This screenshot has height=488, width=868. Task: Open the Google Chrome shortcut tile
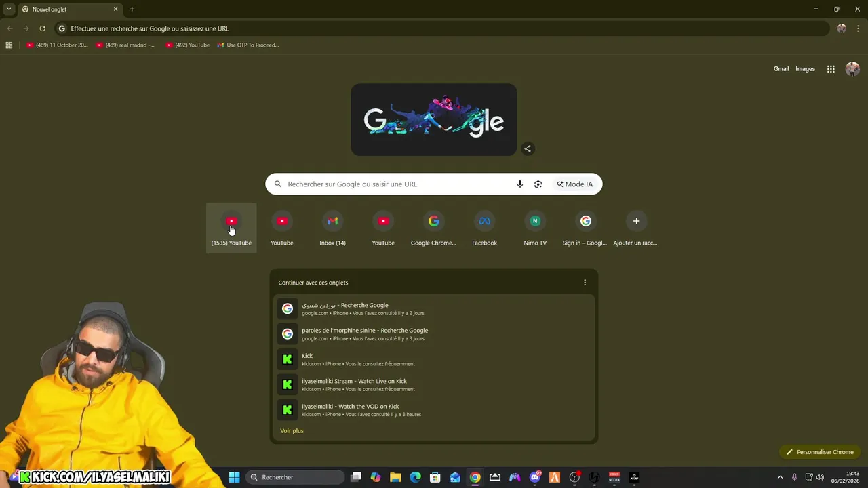(x=433, y=228)
